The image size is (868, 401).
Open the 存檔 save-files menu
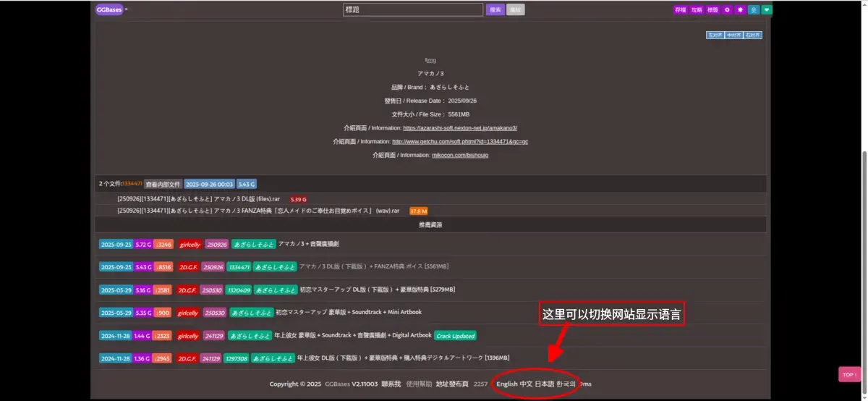(x=680, y=10)
